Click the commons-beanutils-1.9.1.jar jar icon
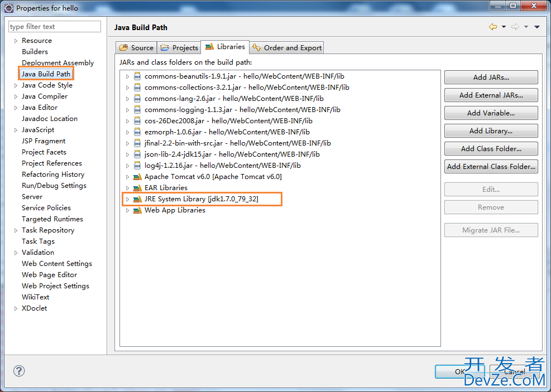 [x=137, y=76]
